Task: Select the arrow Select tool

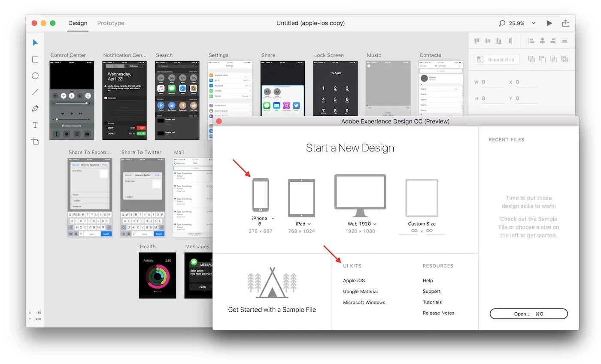Action: (35, 43)
